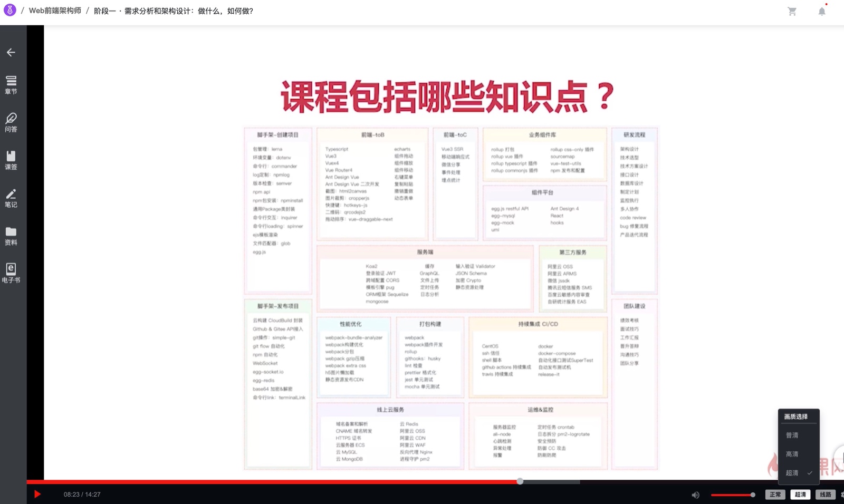Click the 阶段一 breadcrumb title

coord(173,11)
